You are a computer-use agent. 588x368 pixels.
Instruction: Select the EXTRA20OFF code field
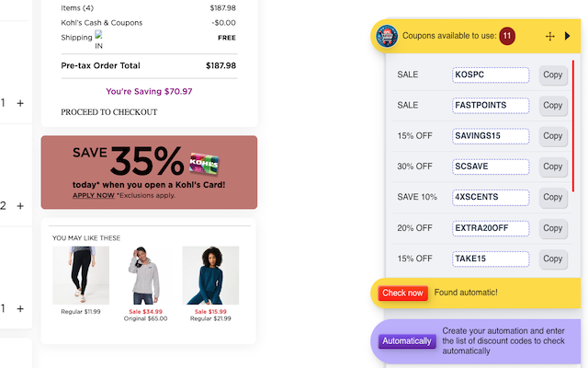pos(491,228)
